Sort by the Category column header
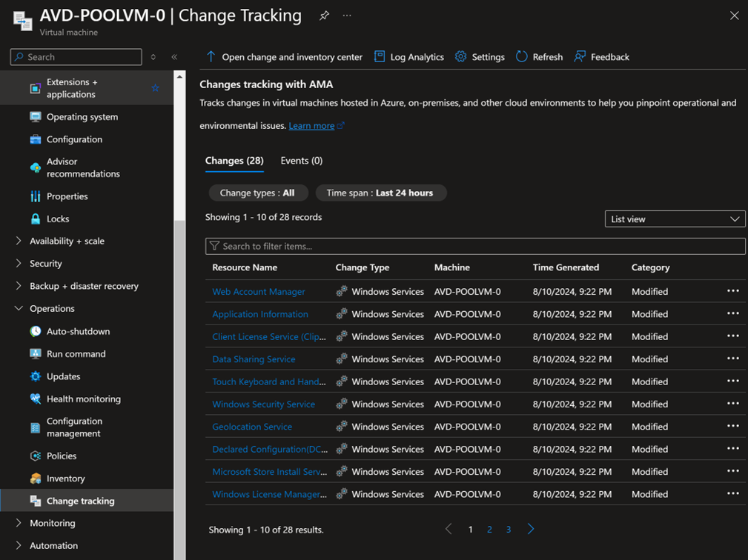748x560 pixels. 650,267
